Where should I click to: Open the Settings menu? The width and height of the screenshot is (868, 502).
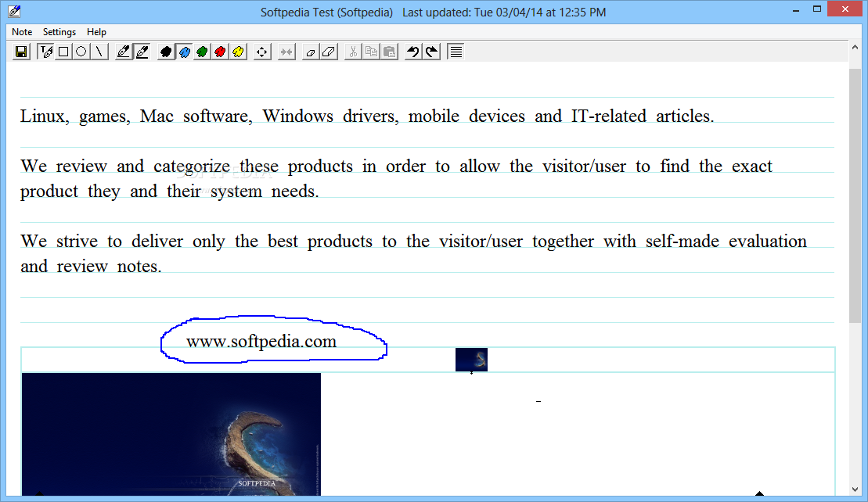pyautogui.click(x=59, y=32)
